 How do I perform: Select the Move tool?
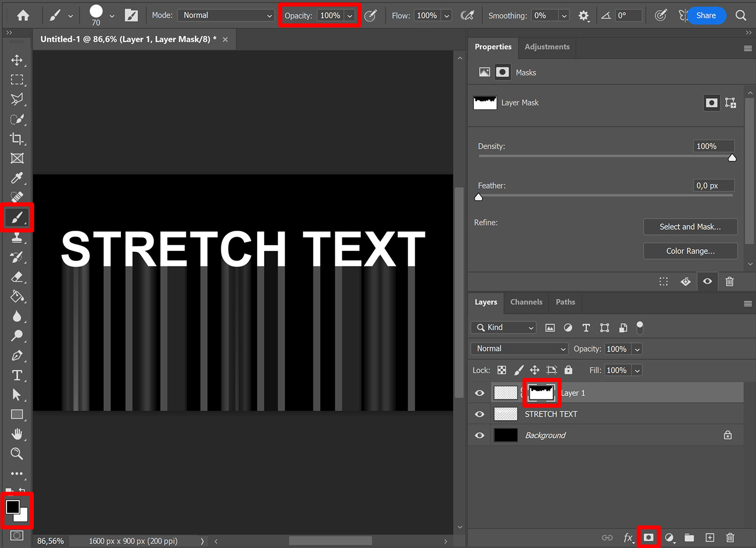click(17, 60)
